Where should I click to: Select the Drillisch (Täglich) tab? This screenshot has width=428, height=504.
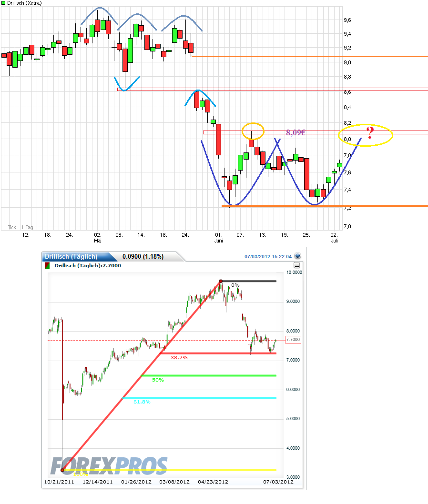pyautogui.click(x=71, y=256)
